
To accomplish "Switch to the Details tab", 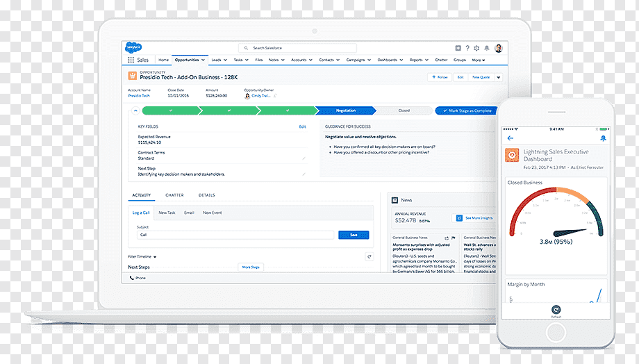I will coord(206,195).
